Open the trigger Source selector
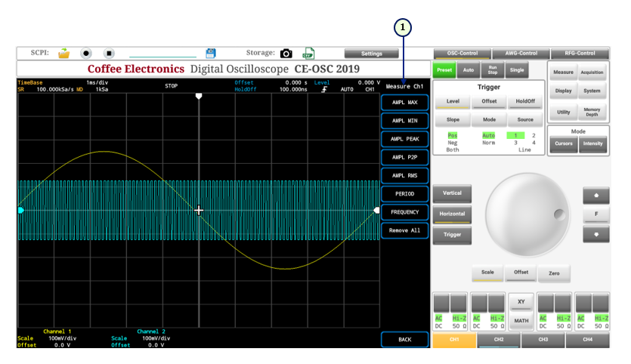The height and width of the screenshot is (364, 631). (x=524, y=119)
